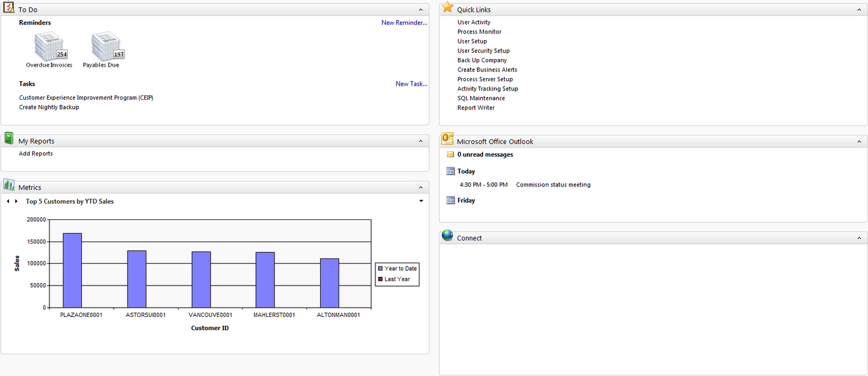
Task: Click the Reminders heading
Action: tap(35, 23)
